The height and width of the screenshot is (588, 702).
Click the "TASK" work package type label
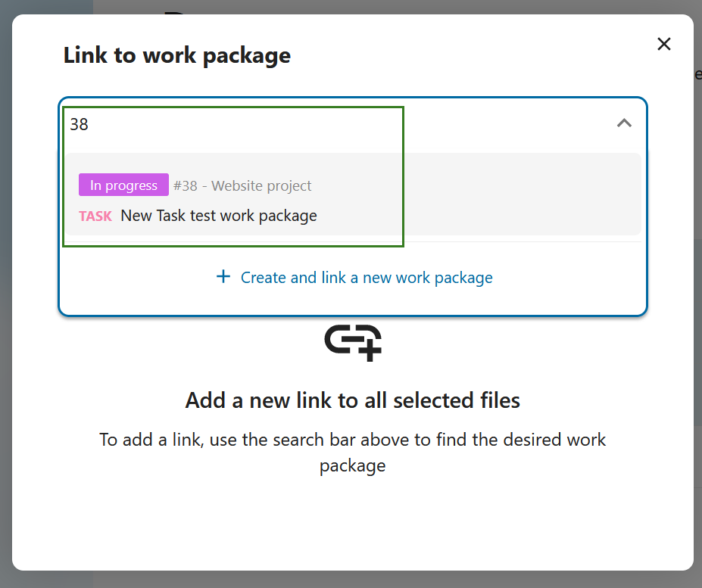click(x=95, y=216)
